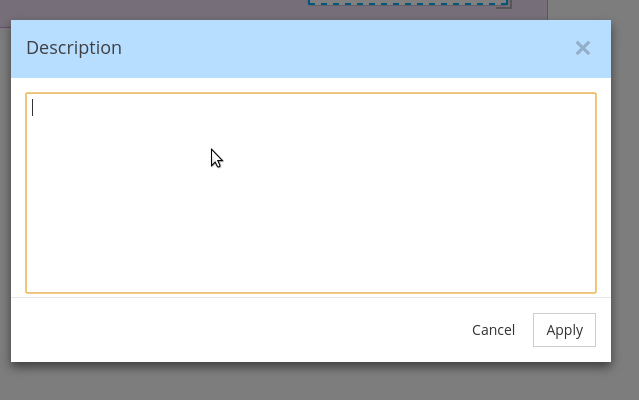Focus the Description text area

point(311,193)
